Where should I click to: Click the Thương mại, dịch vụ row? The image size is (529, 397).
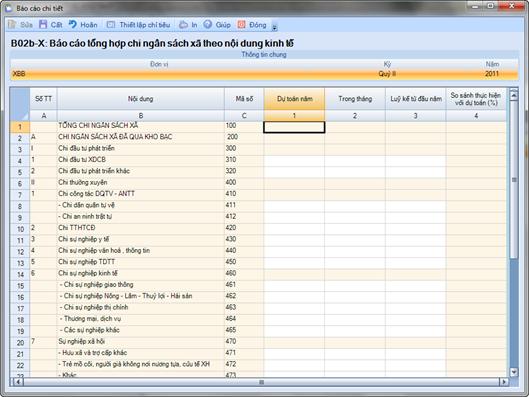tap(90, 319)
